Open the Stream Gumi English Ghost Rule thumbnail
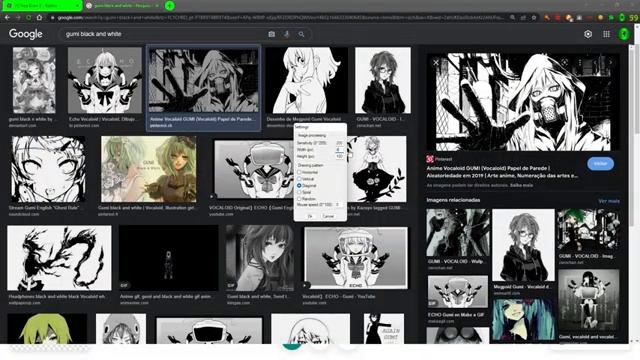This screenshot has height=360, width=640. pos(48,169)
